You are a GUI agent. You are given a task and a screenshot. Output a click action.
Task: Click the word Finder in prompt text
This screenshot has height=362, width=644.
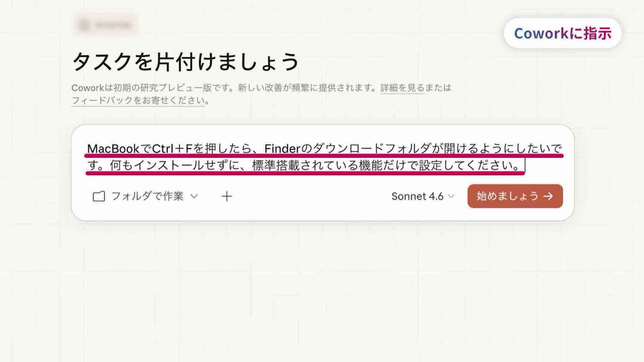[282, 149]
